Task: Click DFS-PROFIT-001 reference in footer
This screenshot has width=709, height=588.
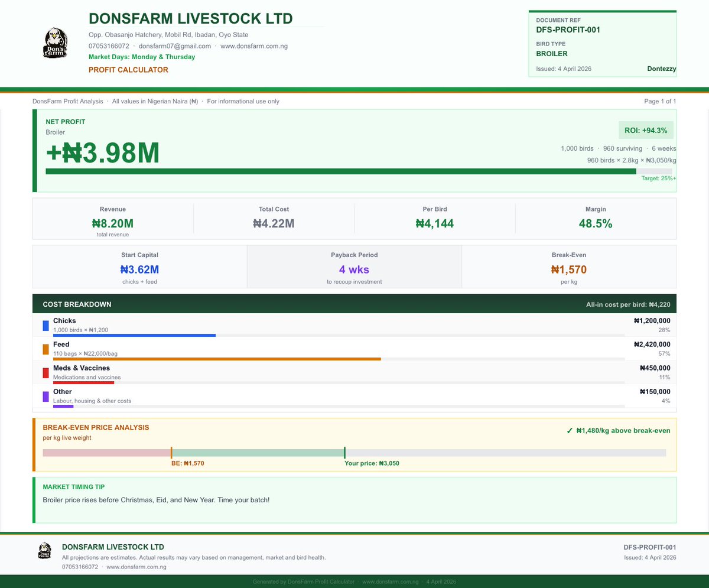Action: (650, 547)
